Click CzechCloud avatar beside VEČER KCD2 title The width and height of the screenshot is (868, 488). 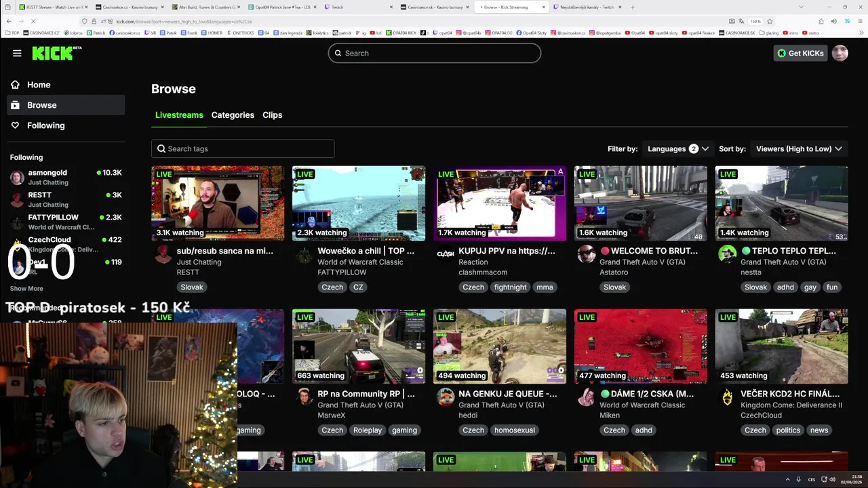tap(728, 397)
